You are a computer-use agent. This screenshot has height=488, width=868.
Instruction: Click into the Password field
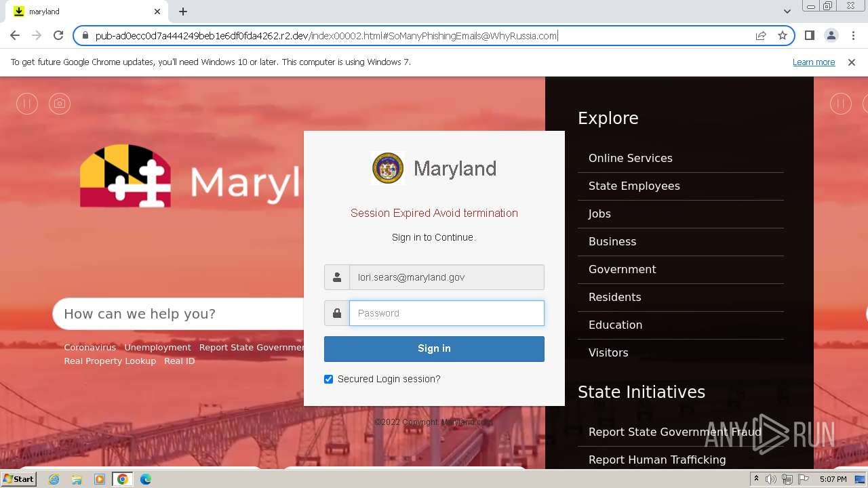(446, 313)
